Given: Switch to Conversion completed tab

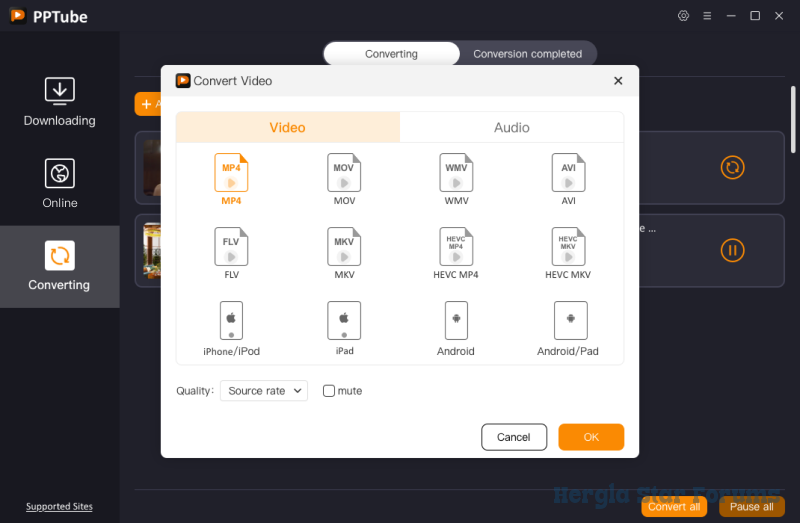Looking at the screenshot, I should [527, 54].
